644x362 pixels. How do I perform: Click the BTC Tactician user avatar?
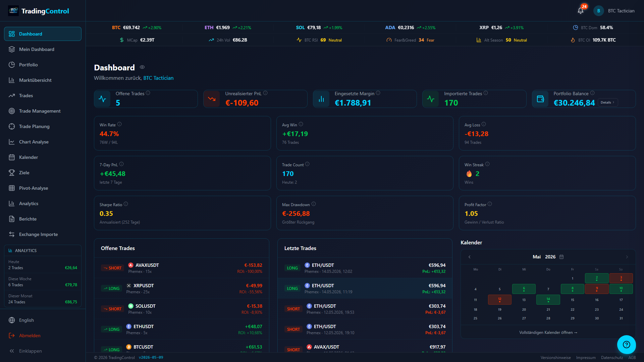[x=599, y=11]
